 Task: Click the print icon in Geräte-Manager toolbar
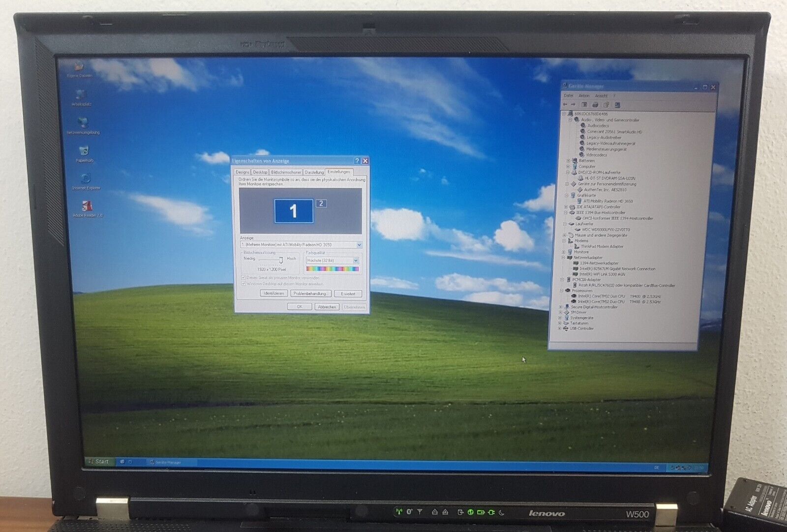595,105
